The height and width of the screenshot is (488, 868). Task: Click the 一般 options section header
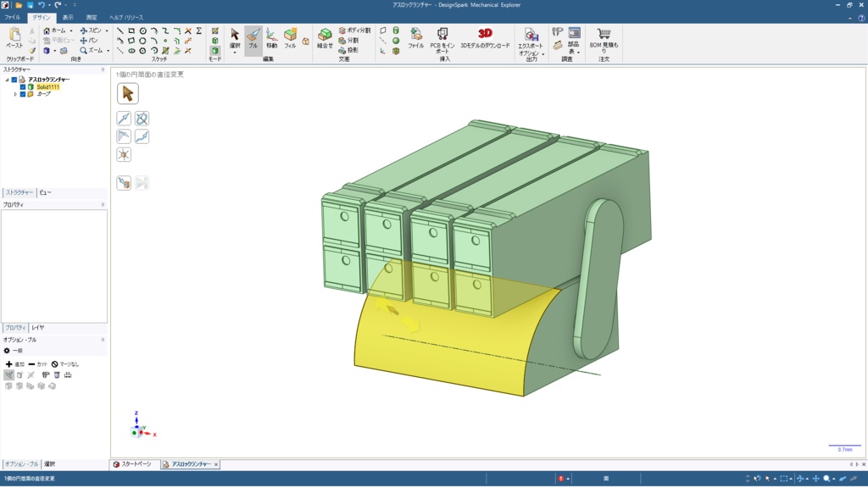point(14,351)
